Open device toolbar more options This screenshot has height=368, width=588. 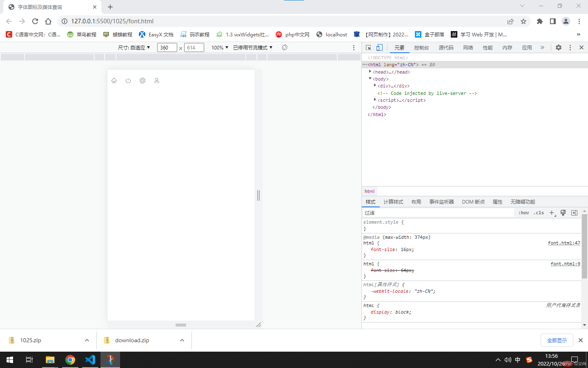[354, 47]
